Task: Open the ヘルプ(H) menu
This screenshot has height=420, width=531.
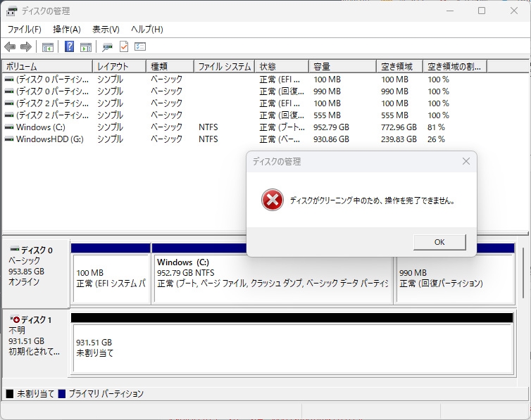Action: coord(147,30)
